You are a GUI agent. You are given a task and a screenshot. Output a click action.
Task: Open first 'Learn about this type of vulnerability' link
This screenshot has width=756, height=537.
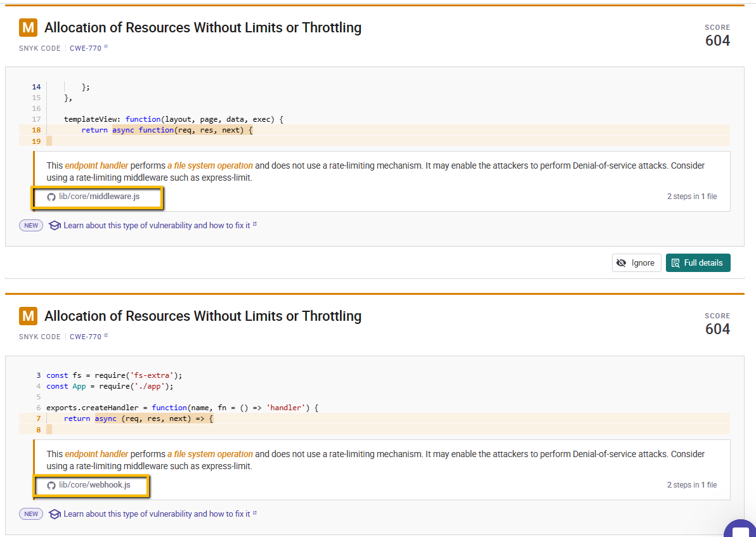pos(157,225)
